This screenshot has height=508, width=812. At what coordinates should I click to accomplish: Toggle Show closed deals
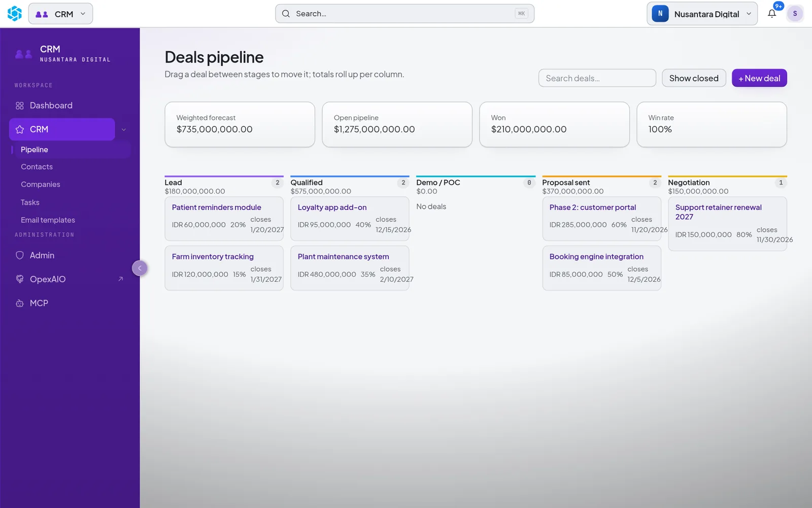(x=694, y=78)
